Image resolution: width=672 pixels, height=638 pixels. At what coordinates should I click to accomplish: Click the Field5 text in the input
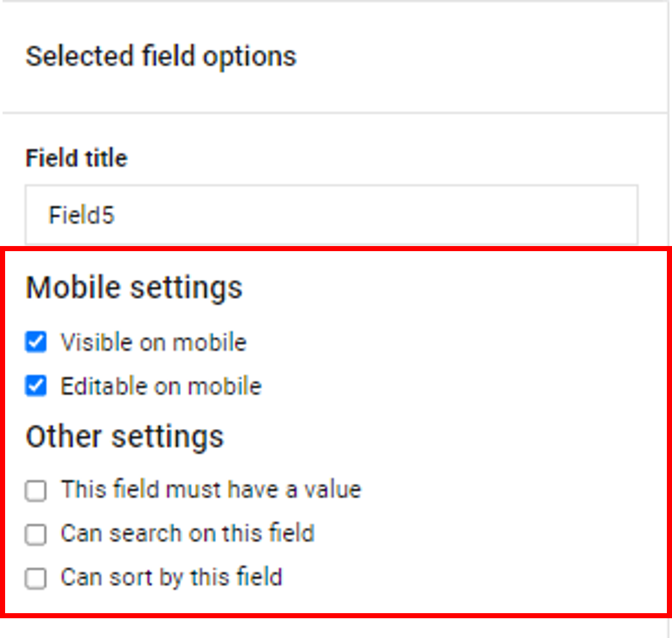coord(81,215)
